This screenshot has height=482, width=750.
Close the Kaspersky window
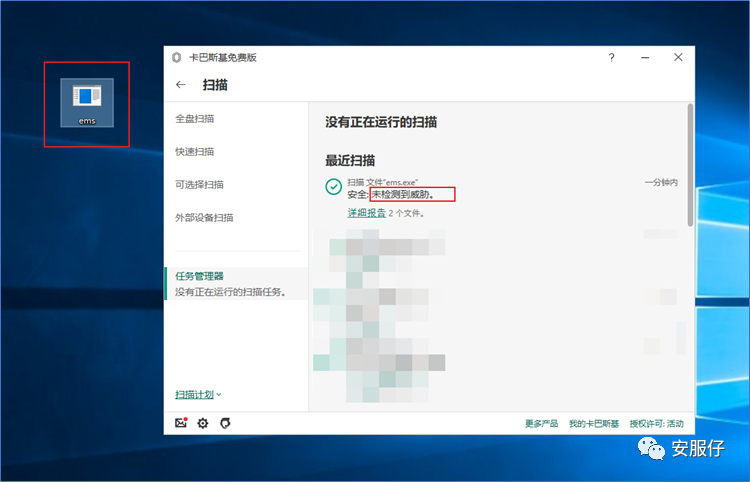pyautogui.click(x=678, y=57)
